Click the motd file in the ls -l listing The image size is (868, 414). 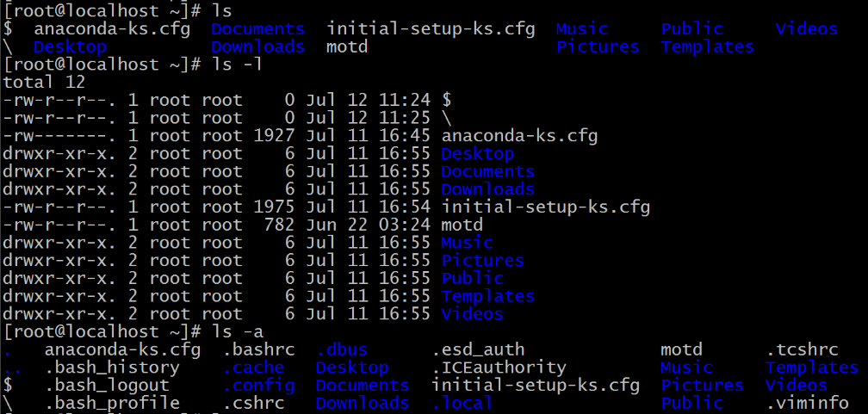tap(462, 225)
